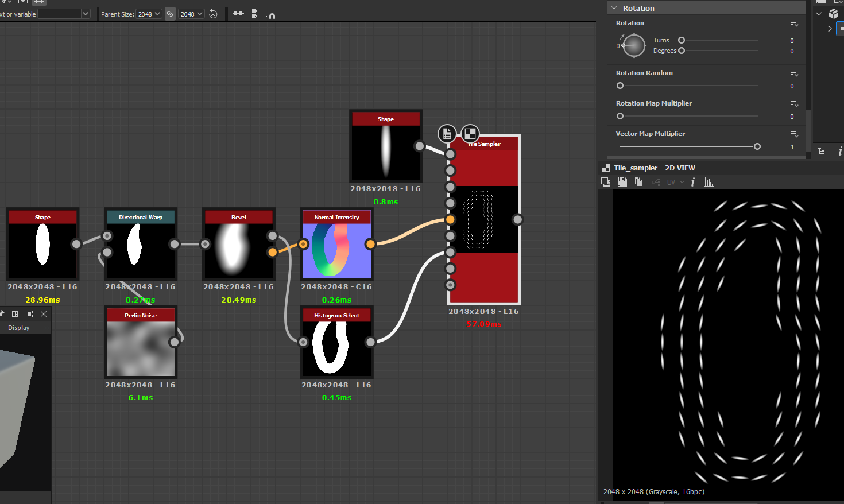Image resolution: width=844 pixels, height=504 pixels.
Task: Reset the parent size to default
Action: [x=213, y=14]
